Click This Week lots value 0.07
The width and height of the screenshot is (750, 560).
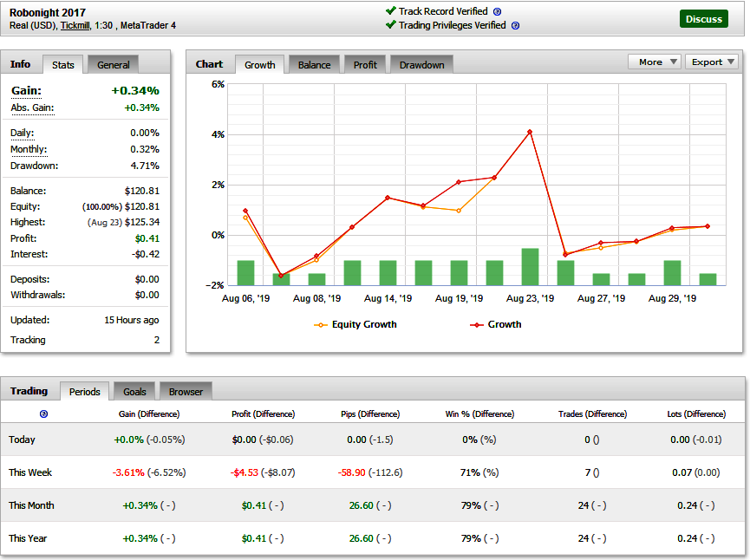click(682, 473)
